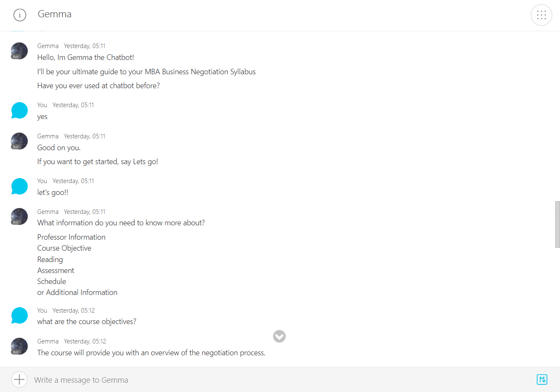The height and width of the screenshot is (392, 560).
Task: Click the message input field
Action: click(279, 380)
